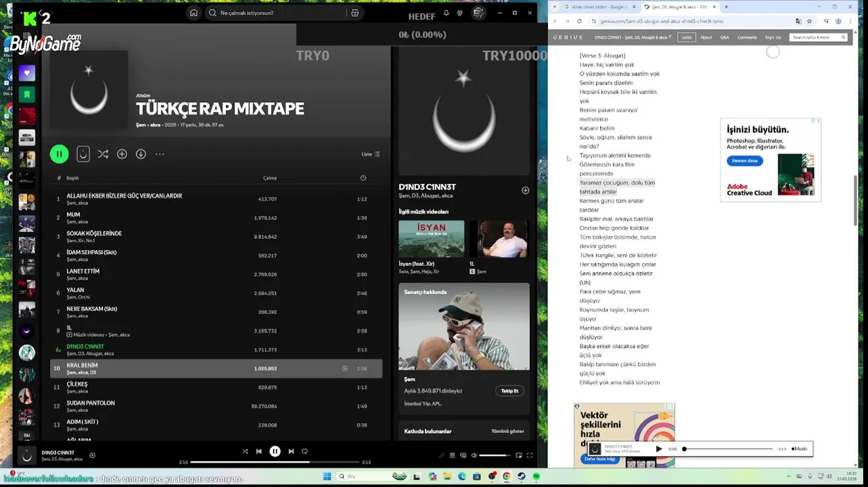Open Friend Activity icon in Spotify top bar
This screenshot has width=868, height=487.
click(x=460, y=13)
